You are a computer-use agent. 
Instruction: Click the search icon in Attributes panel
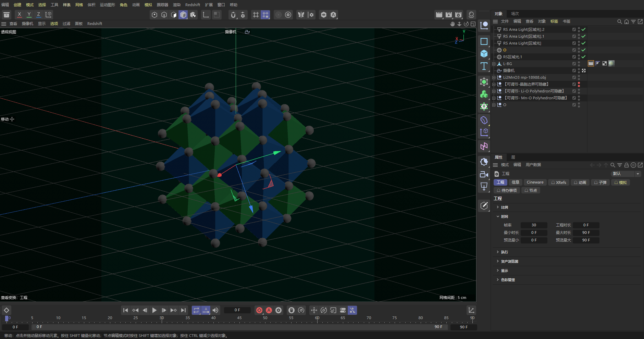point(612,165)
